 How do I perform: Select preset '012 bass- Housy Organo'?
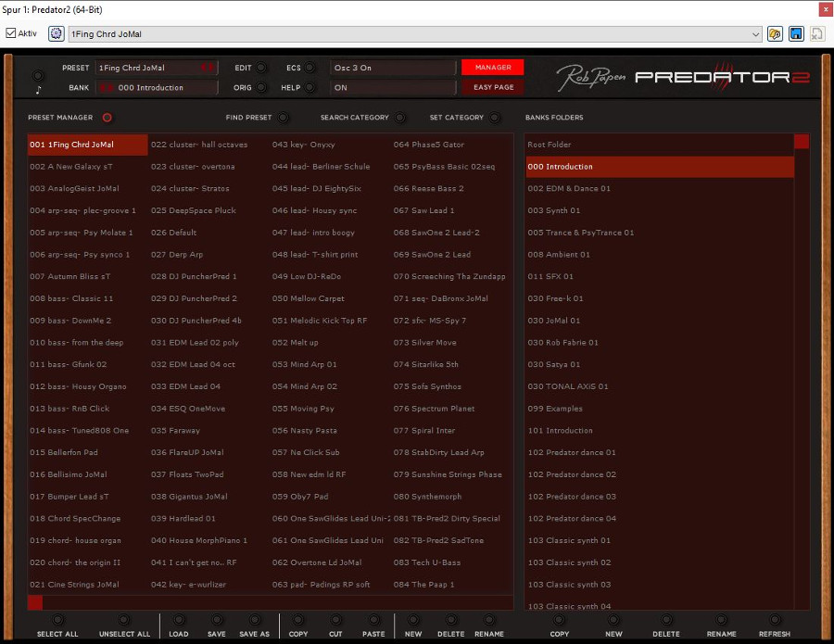[x=78, y=386]
